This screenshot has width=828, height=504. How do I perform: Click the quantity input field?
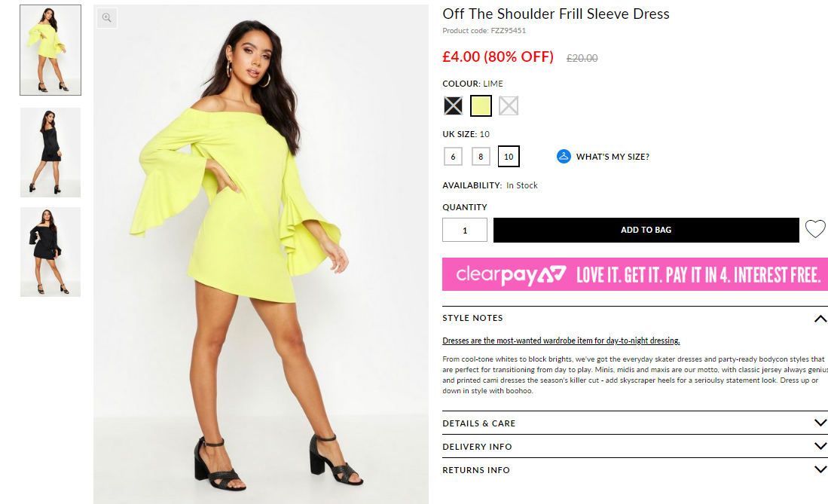pos(465,231)
